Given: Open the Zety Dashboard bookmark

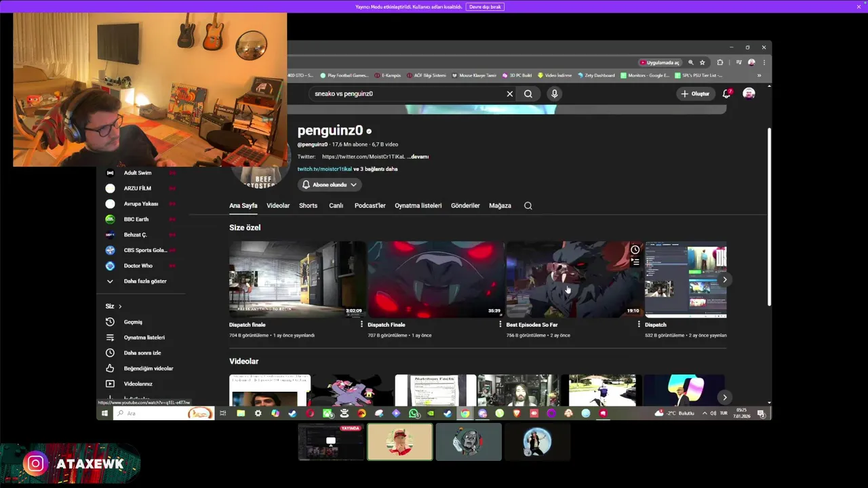Looking at the screenshot, I should click(x=596, y=75).
